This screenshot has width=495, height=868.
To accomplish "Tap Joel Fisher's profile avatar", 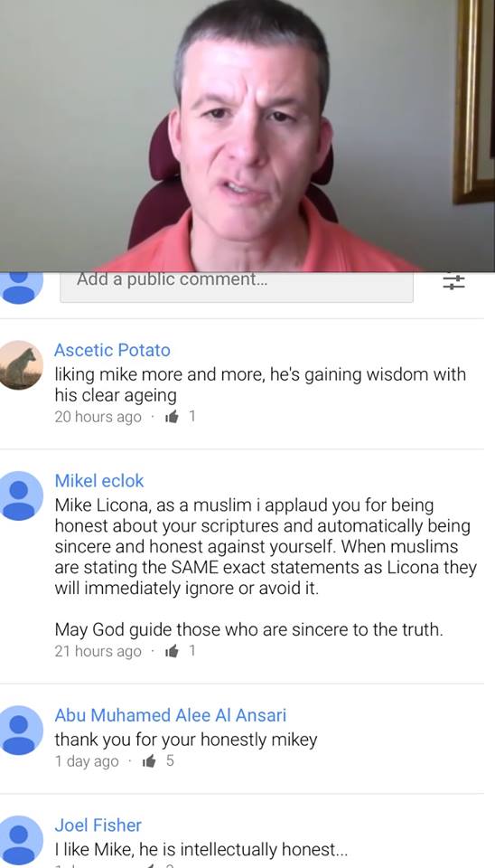I will click(x=19, y=840).
